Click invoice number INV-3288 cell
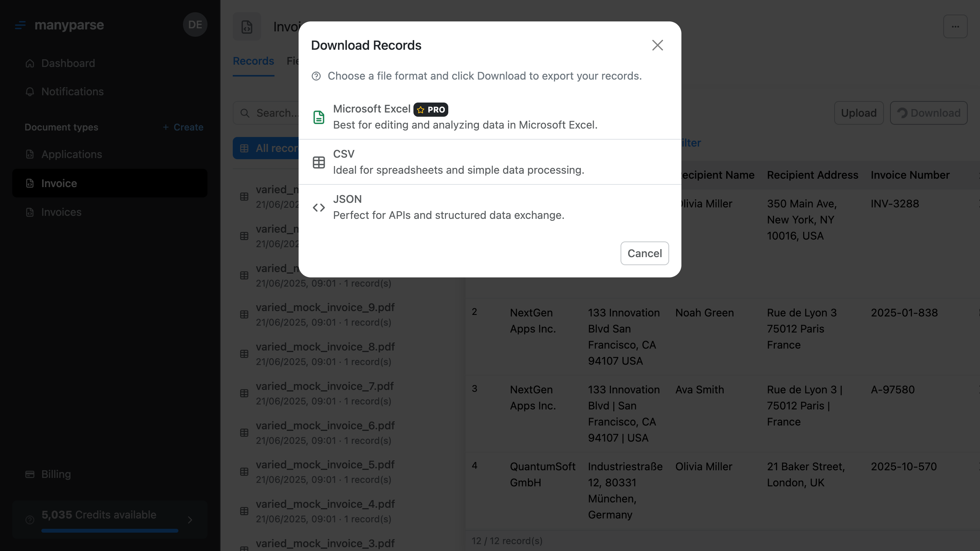This screenshot has height=551, width=980. coord(895,204)
